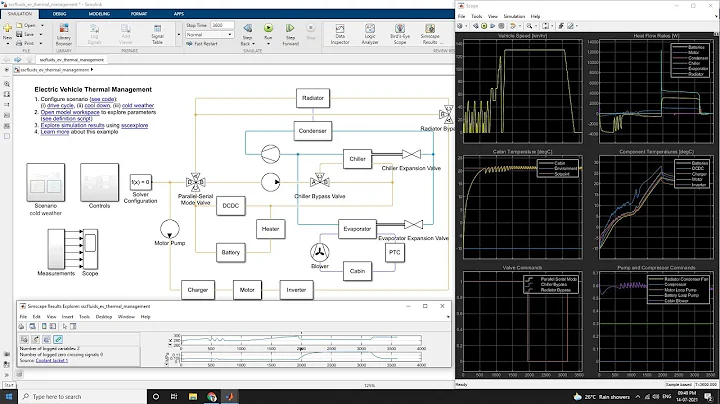
Task: Click the navigate forward arrow in Simulink
Action: click(18, 60)
